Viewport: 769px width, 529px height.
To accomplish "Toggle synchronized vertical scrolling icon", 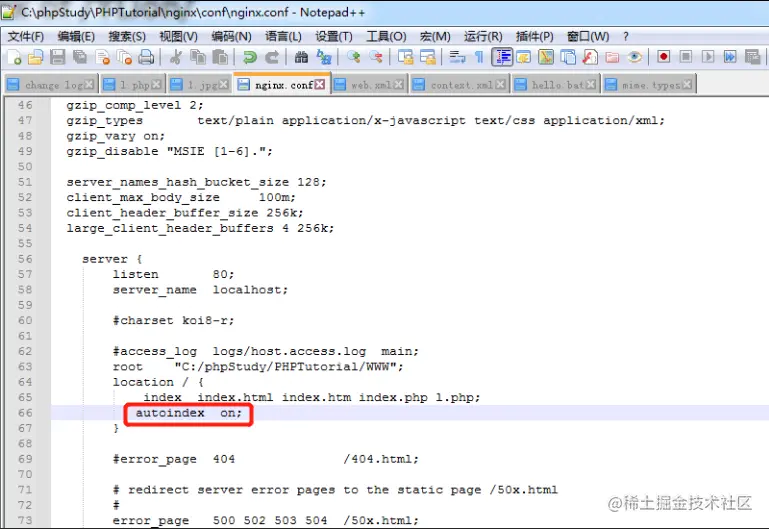I will 405,57.
